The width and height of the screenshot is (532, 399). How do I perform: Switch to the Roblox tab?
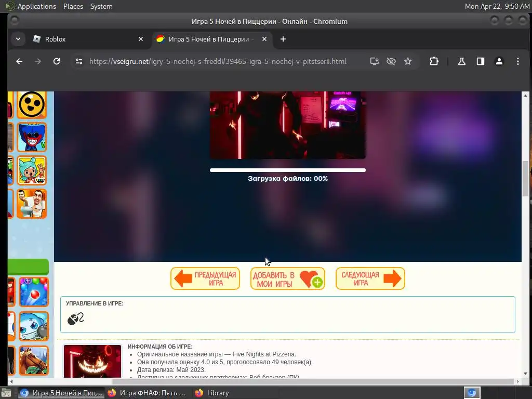click(88, 39)
